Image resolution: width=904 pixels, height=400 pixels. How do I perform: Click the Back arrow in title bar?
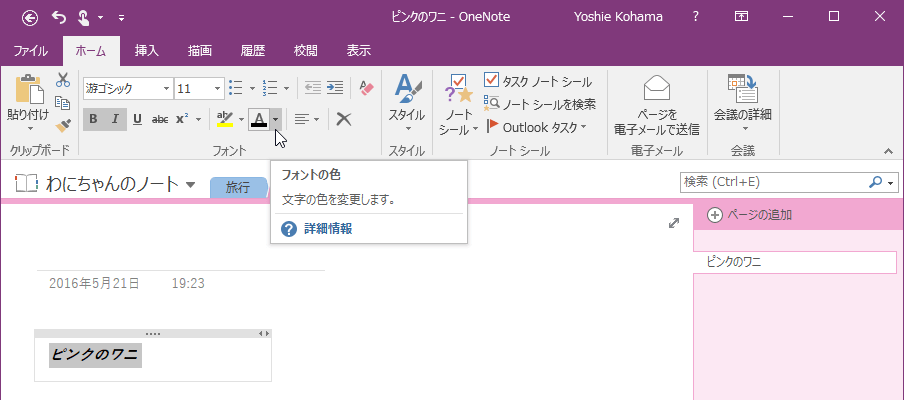click(x=30, y=17)
